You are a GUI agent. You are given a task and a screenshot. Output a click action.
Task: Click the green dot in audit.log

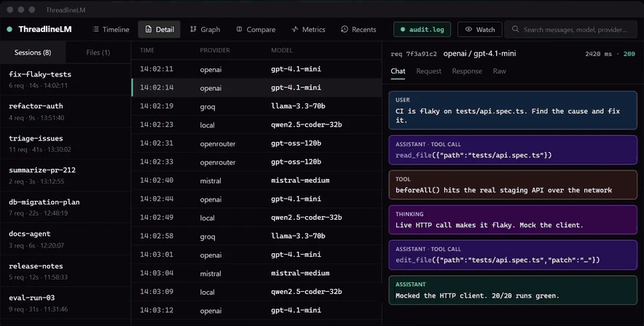[402, 30]
